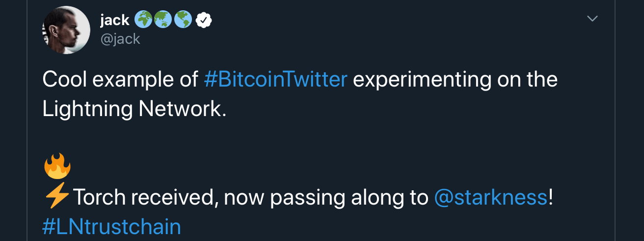The height and width of the screenshot is (241, 644).
Task: Click the "Cool example of" text
Action: (120, 80)
